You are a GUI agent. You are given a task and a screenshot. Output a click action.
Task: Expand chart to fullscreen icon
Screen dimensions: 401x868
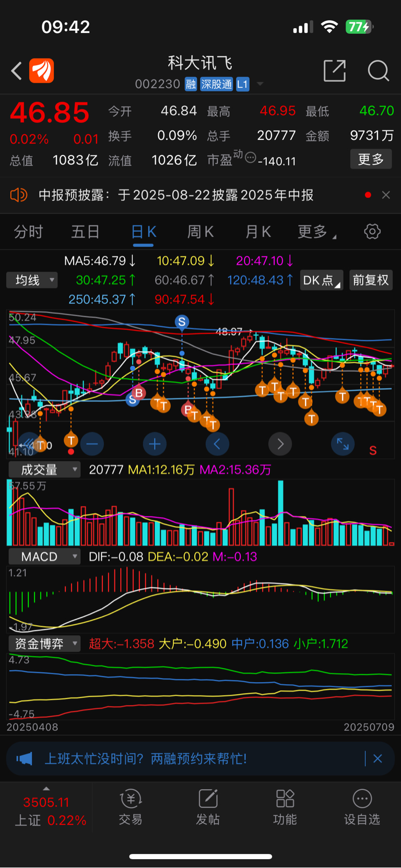(343, 444)
